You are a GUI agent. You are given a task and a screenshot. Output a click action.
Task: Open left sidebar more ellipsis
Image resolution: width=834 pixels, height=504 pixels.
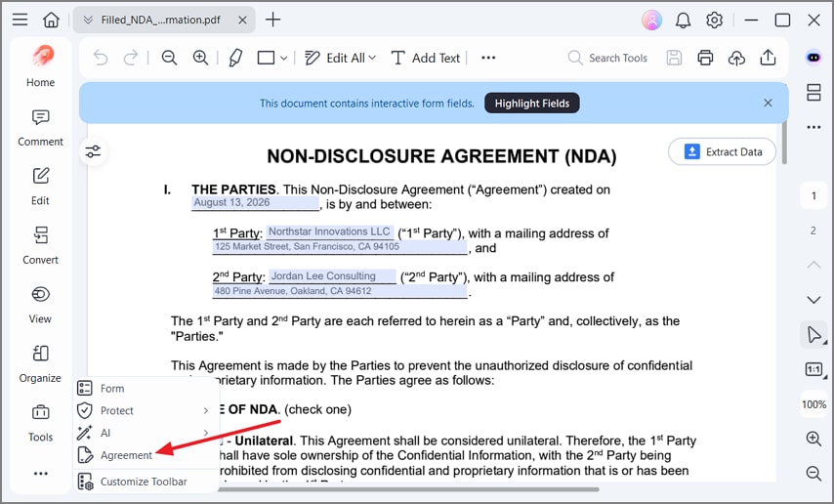pyautogui.click(x=40, y=473)
